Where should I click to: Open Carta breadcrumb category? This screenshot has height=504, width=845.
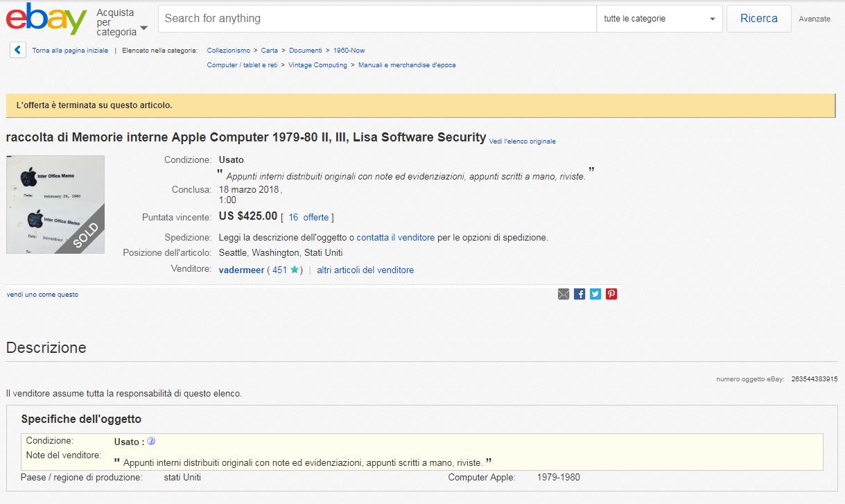pos(270,50)
